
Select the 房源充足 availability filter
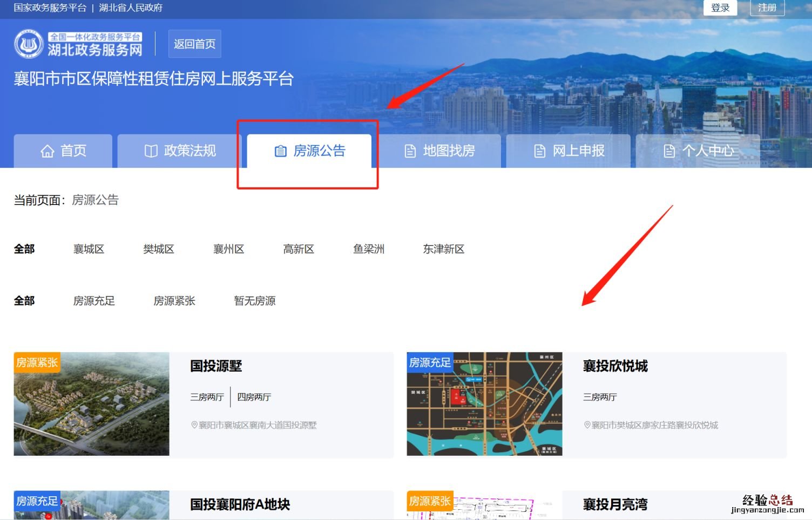coord(94,301)
